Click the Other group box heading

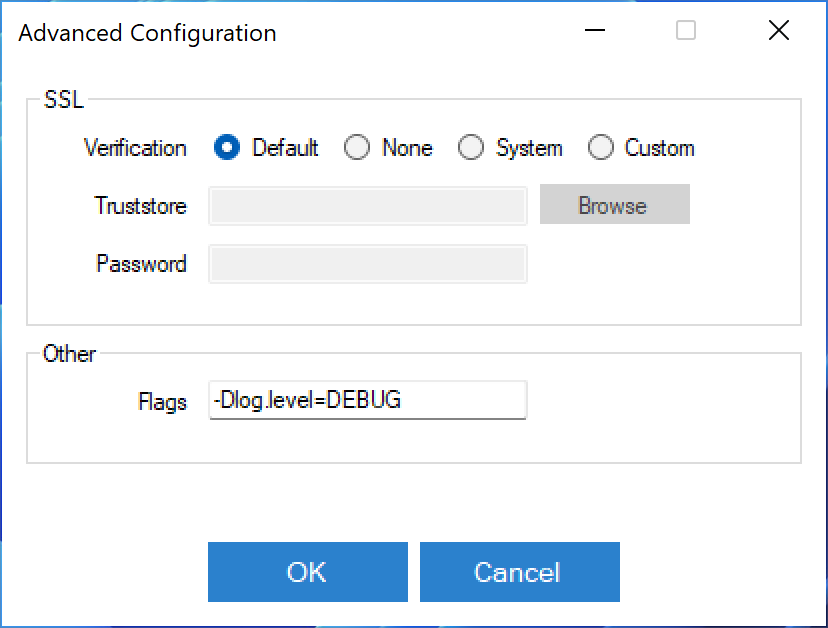pos(69,354)
